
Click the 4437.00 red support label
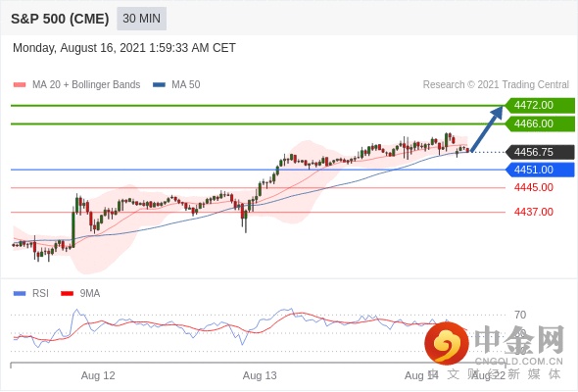click(534, 212)
